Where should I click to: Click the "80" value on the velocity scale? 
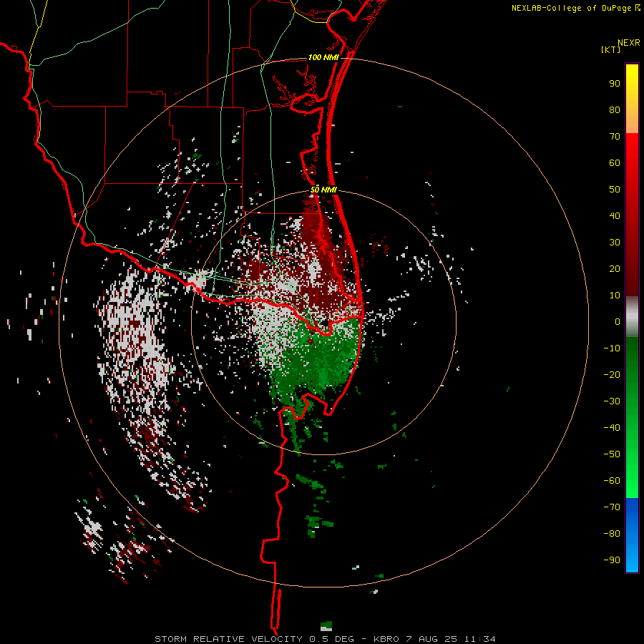pyautogui.click(x=615, y=110)
